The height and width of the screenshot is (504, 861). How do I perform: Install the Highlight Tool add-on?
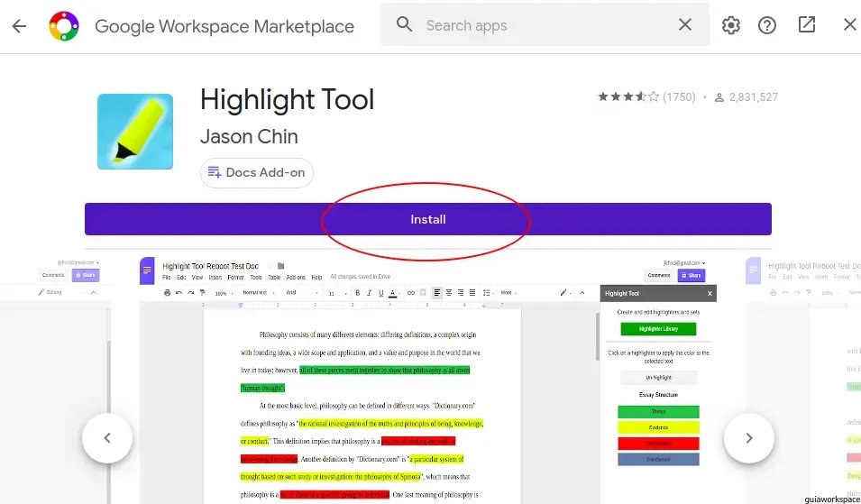(x=427, y=219)
